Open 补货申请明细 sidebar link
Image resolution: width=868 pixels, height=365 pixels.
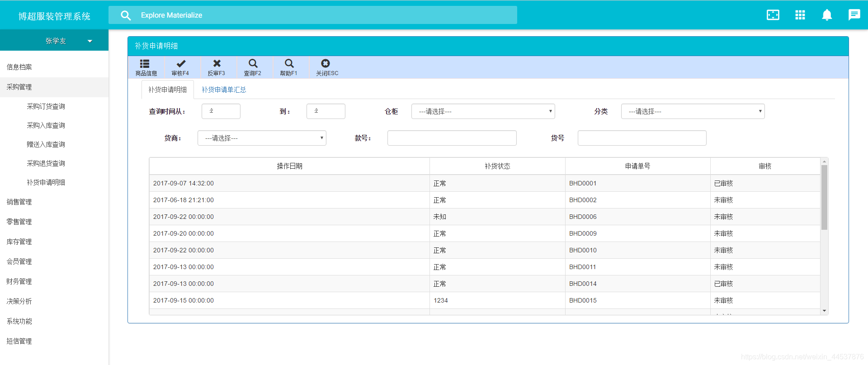46,182
